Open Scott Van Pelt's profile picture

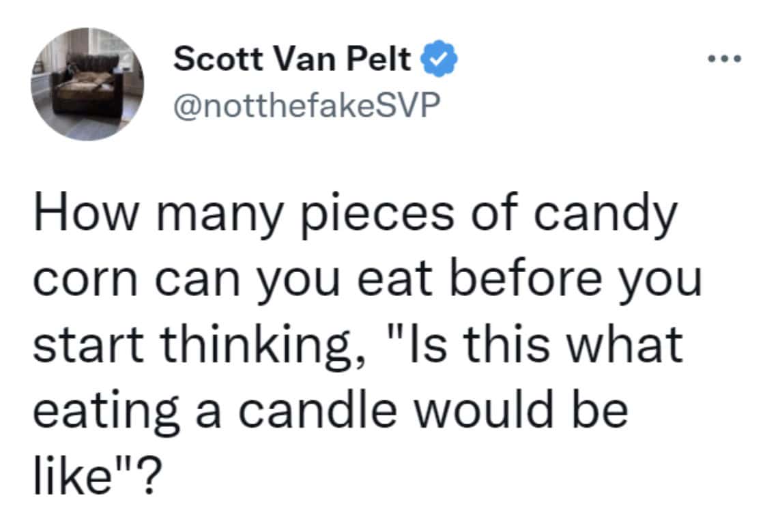pyautogui.click(x=87, y=85)
